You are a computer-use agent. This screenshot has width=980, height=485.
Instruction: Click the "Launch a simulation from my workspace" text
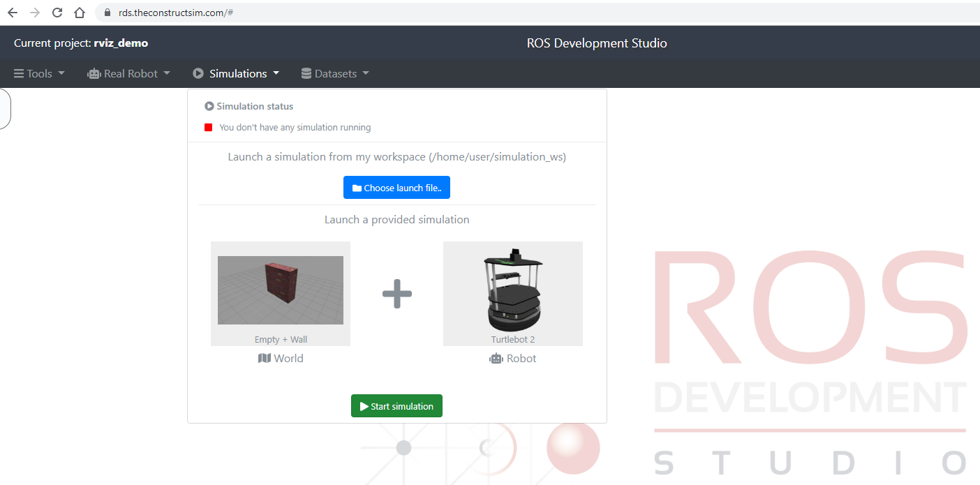coord(397,157)
